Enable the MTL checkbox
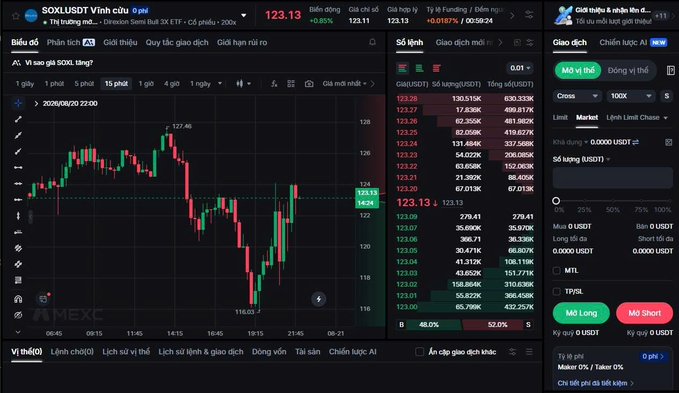Screen dimensions: 679x393 pyautogui.click(x=556, y=271)
